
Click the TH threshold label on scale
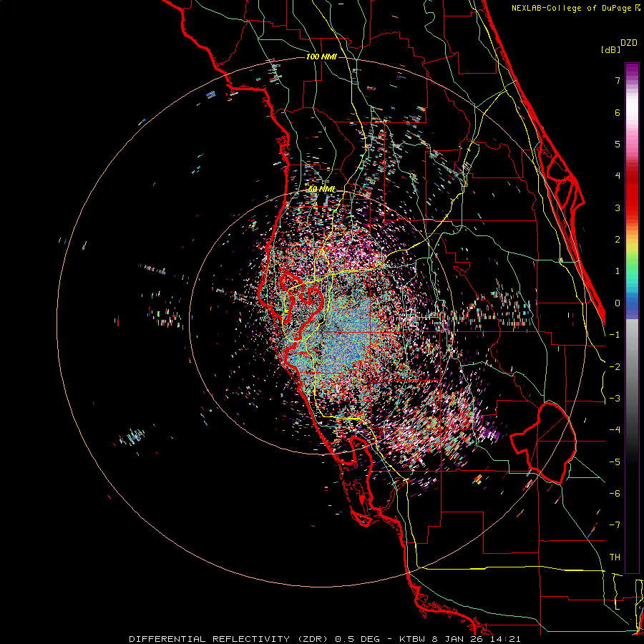(x=615, y=557)
